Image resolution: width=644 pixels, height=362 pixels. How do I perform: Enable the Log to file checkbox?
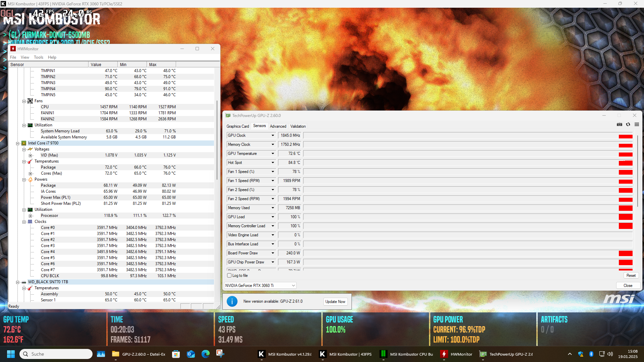(229, 276)
